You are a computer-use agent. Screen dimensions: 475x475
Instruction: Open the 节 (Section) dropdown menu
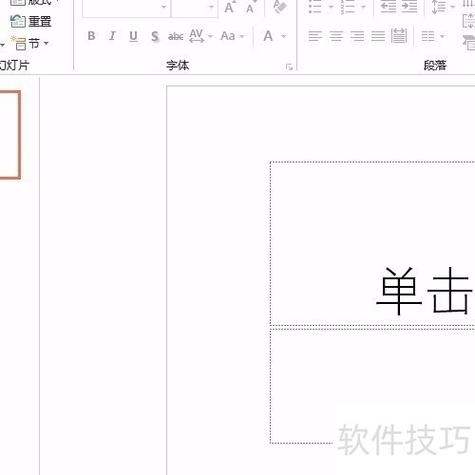click(x=30, y=43)
